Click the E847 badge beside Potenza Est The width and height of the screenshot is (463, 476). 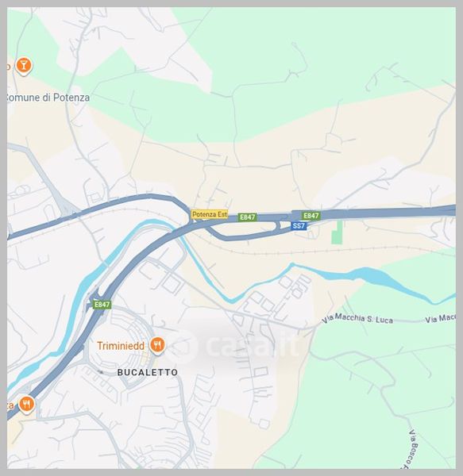[247, 217]
